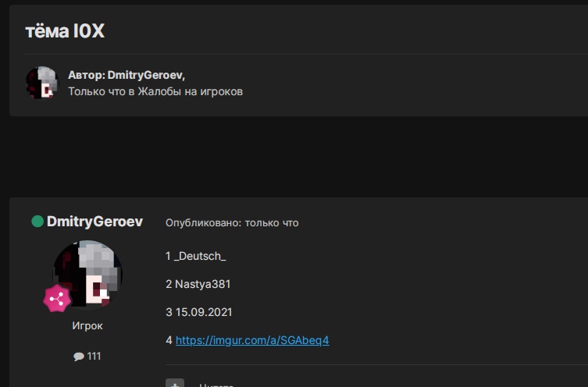Click the 111 post count number
The image size is (588, 387).
(x=94, y=357)
